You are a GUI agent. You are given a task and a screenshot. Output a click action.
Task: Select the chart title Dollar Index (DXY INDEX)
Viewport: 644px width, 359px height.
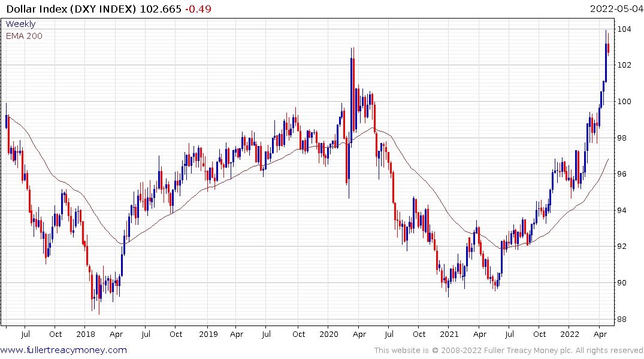(x=71, y=9)
